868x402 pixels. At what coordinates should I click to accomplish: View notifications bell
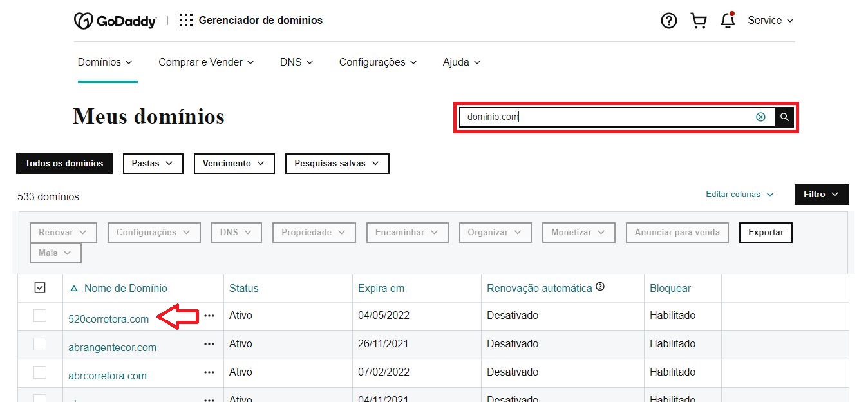(x=728, y=21)
